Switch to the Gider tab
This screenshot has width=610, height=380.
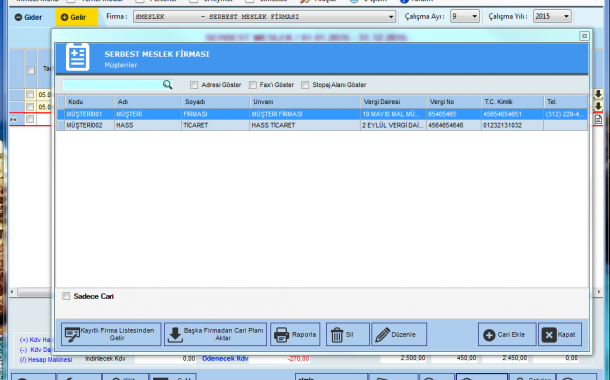pyautogui.click(x=28, y=17)
